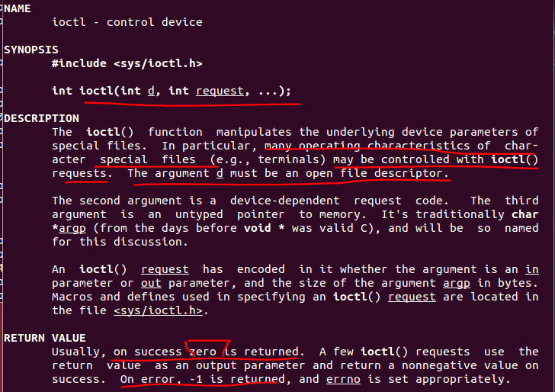The height and width of the screenshot is (392, 555).
Task: Click the underlined 'errno' word
Action: [x=343, y=379]
